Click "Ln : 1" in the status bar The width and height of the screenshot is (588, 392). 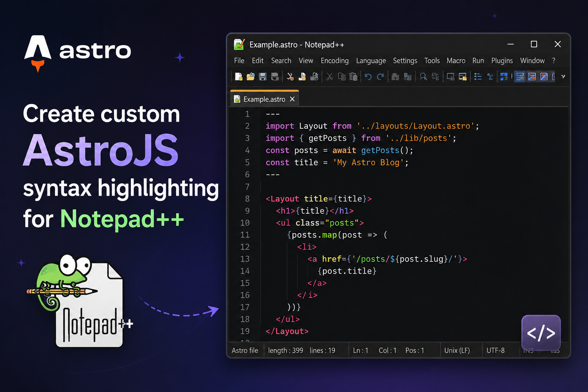[x=361, y=350]
